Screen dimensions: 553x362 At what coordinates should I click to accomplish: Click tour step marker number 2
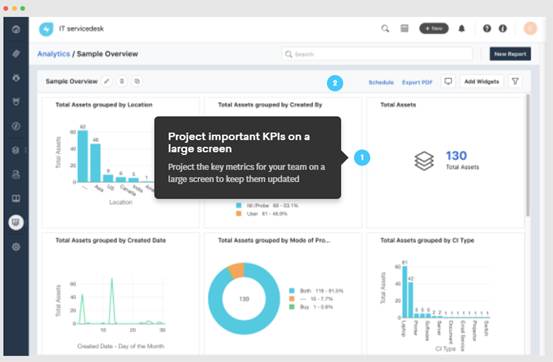coord(335,83)
